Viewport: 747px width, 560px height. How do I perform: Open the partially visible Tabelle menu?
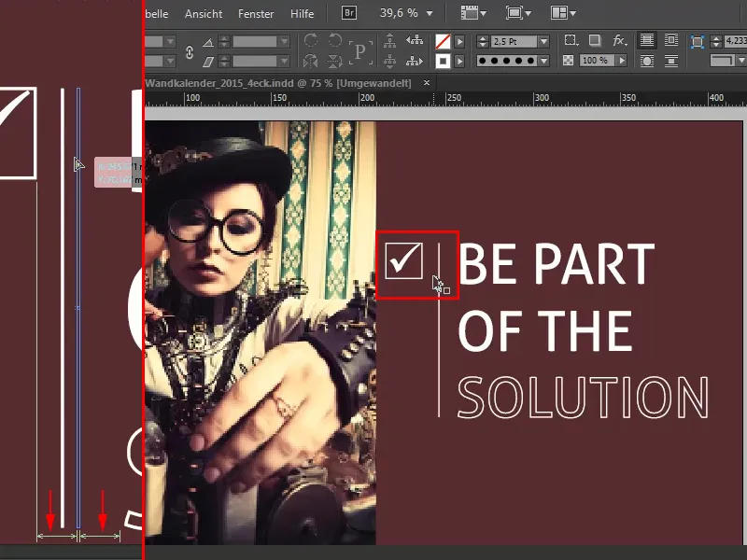click(x=157, y=14)
